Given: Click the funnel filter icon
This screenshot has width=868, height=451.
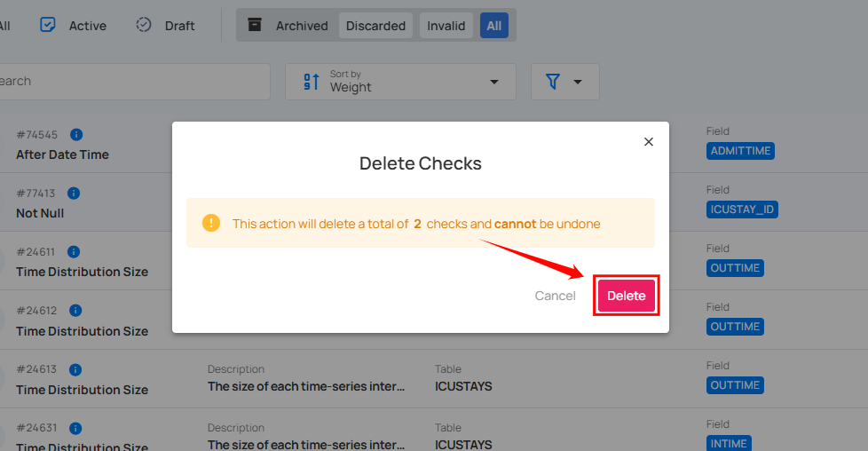Looking at the screenshot, I should [x=552, y=82].
